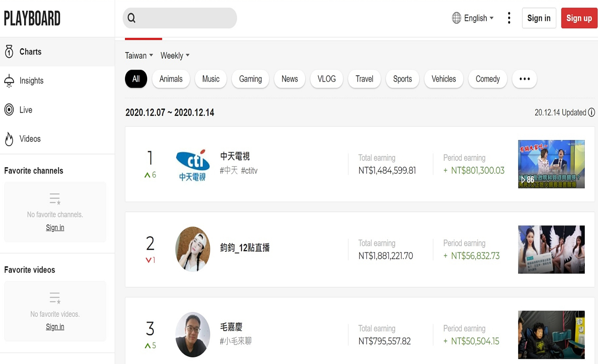The width and height of the screenshot is (598, 364).
Task: Select the Gaming category filter
Action: tap(250, 79)
